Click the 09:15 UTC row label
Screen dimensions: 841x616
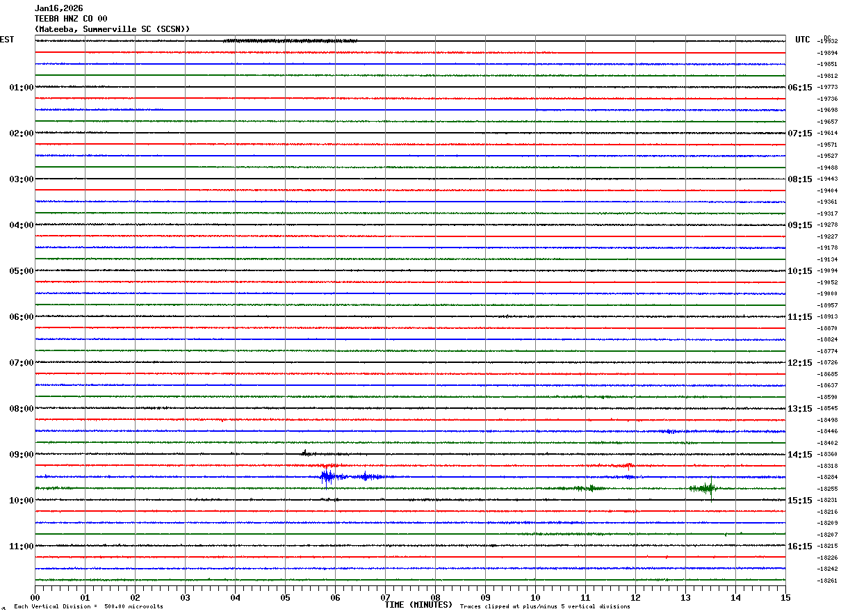pyautogui.click(x=799, y=225)
